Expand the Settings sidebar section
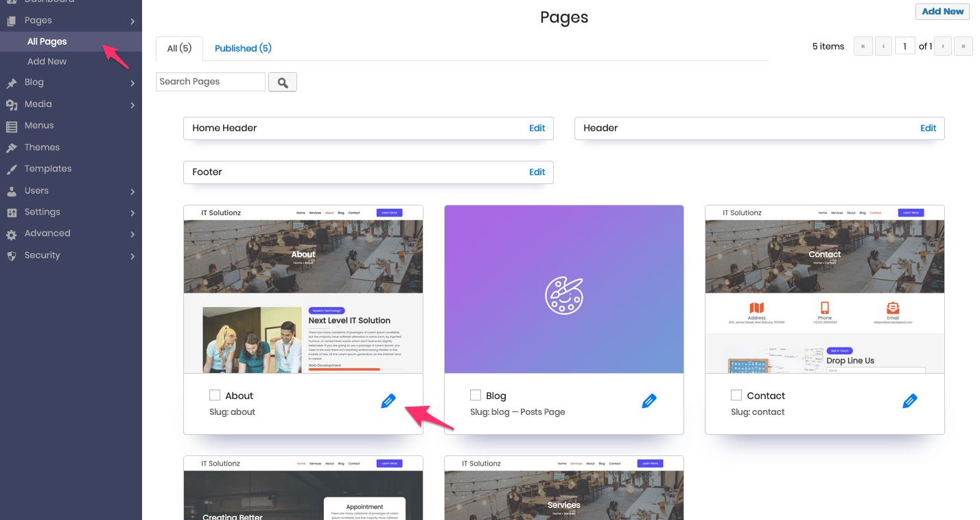Viewport: 980px width, 520px height. (133, 212)
